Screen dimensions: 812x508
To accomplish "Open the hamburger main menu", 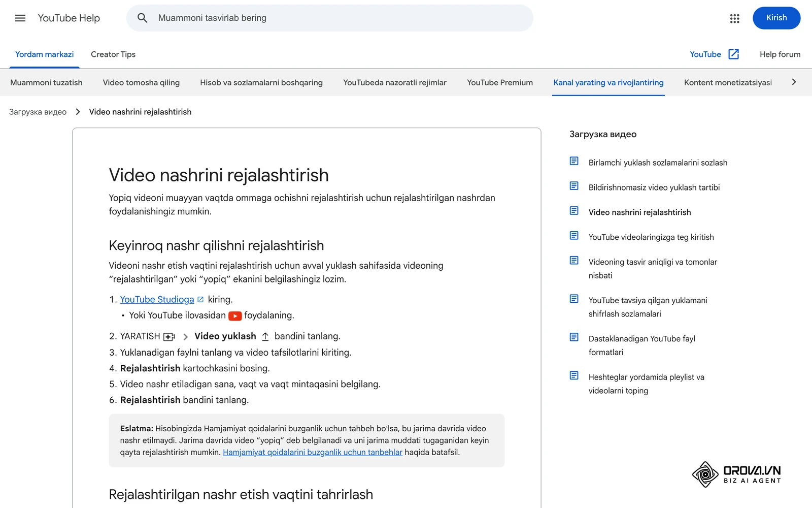I will tap(20, 18).
